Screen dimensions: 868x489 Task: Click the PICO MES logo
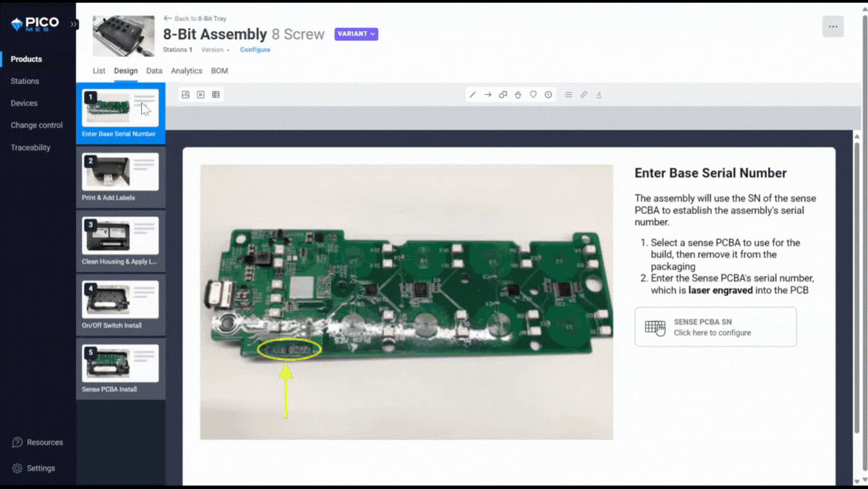35,25
